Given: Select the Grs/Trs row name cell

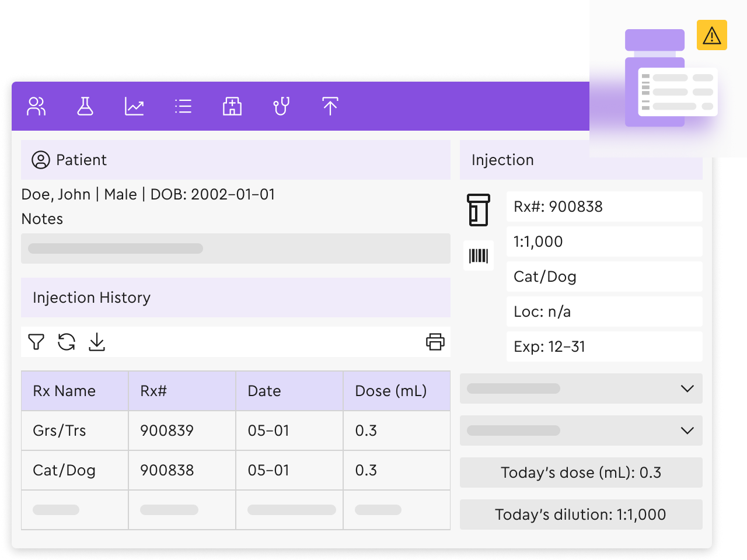Looking at the screenshot, I should (x=75, y=430).
